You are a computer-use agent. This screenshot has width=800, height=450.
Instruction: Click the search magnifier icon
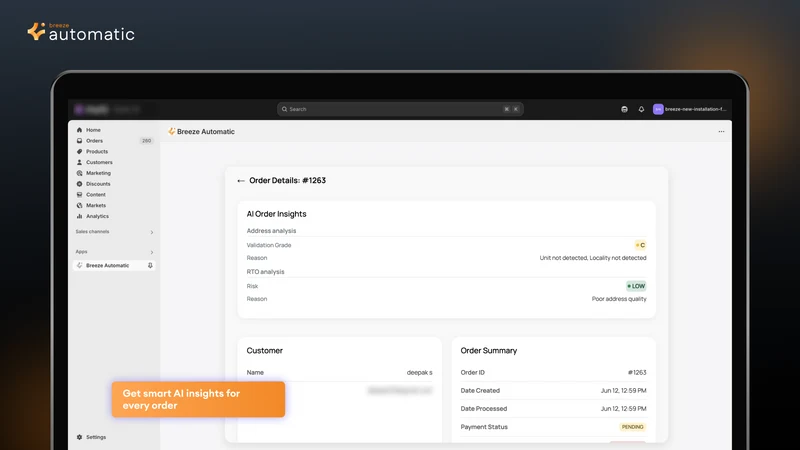tap(285, 109)
